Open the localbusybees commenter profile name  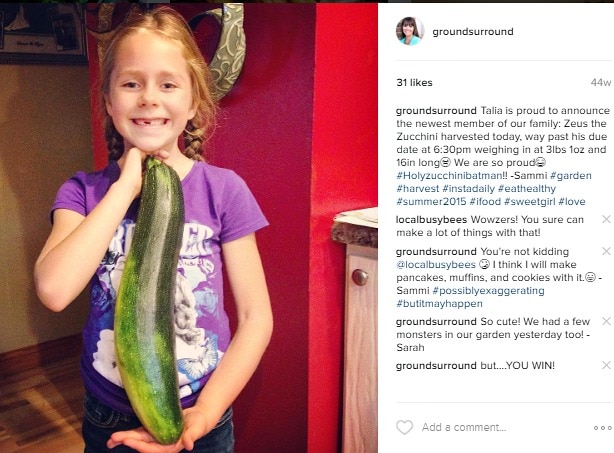(431, 220)
